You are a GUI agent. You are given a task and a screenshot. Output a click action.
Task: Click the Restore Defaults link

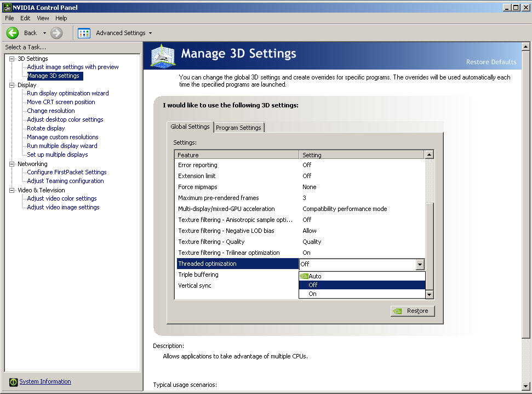(x=491, y=62)
